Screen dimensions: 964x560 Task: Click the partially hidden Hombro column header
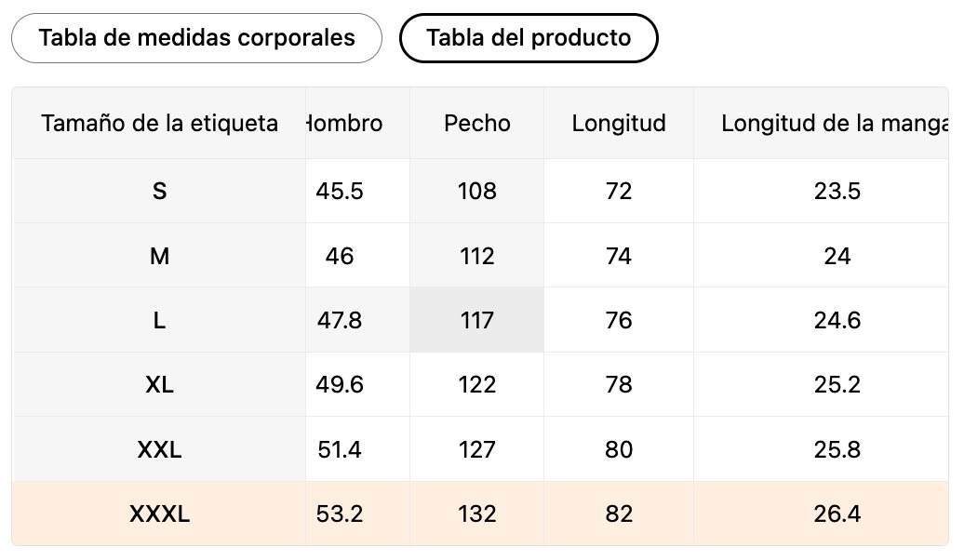345,123
